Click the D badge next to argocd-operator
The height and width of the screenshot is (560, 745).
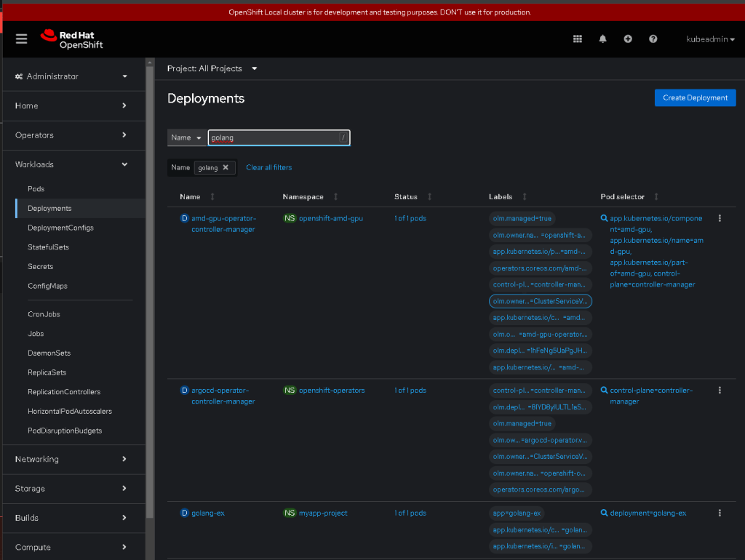(184, 390)
